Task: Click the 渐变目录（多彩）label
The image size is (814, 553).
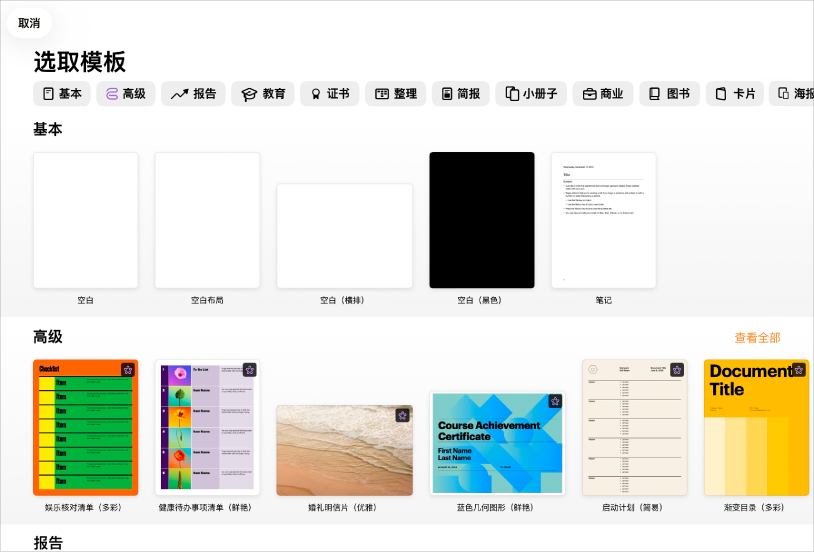Action: (754, 507)
